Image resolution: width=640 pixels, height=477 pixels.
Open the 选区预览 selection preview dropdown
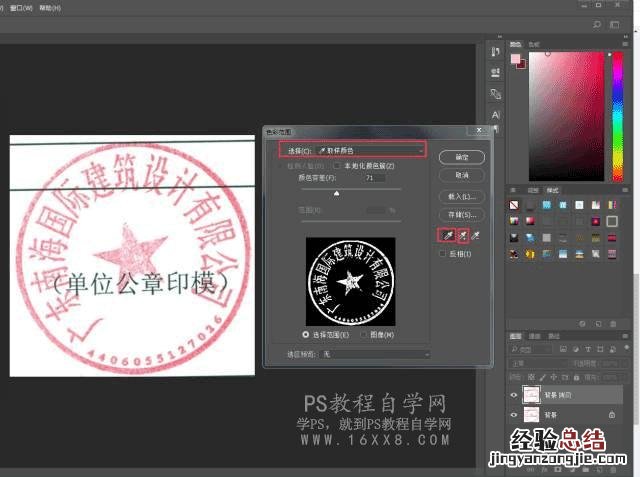tap(369, 354)
